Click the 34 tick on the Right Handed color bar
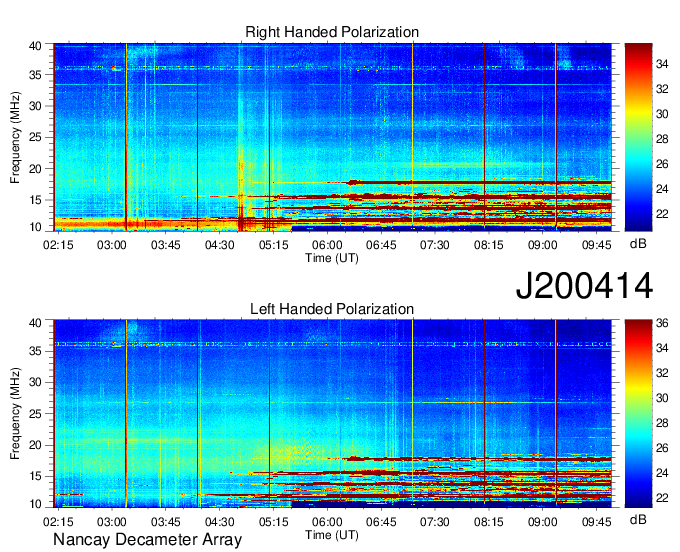The image size is (680, 552). (662, 64)
